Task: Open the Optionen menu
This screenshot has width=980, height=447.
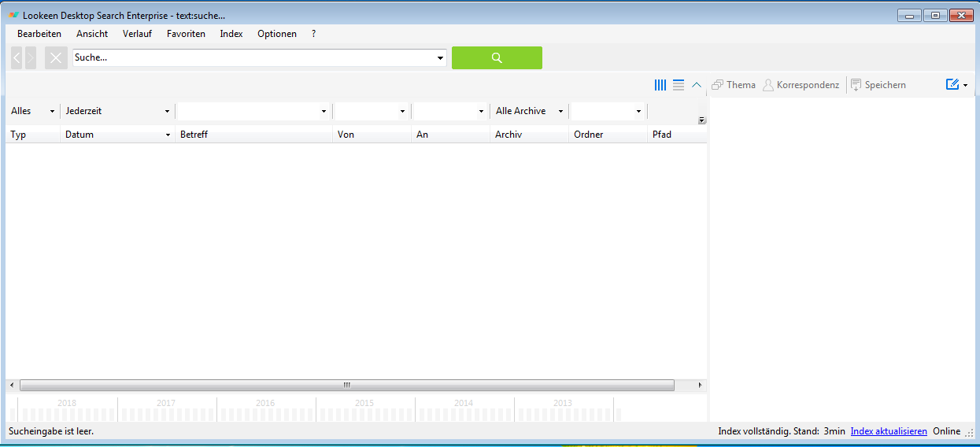Action: click(x=277, y=34)
